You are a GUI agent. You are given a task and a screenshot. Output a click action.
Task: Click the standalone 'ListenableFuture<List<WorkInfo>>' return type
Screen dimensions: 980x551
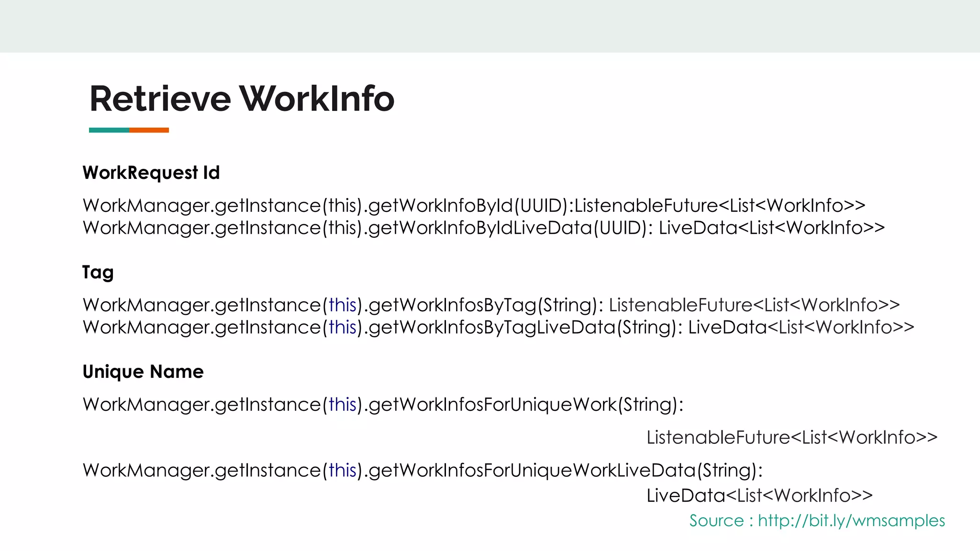coord(792,438)
